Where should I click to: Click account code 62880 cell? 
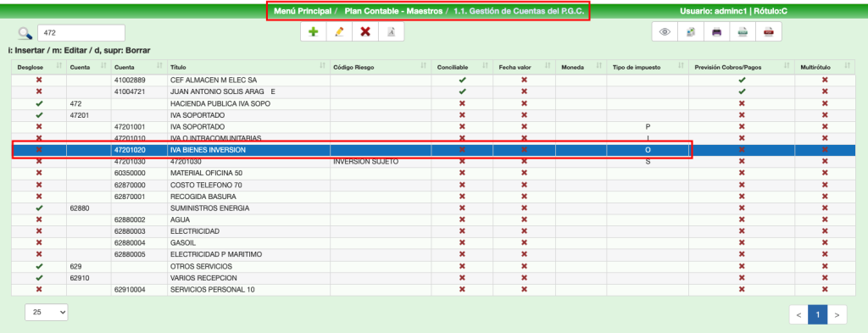click(x=88, y=208)
